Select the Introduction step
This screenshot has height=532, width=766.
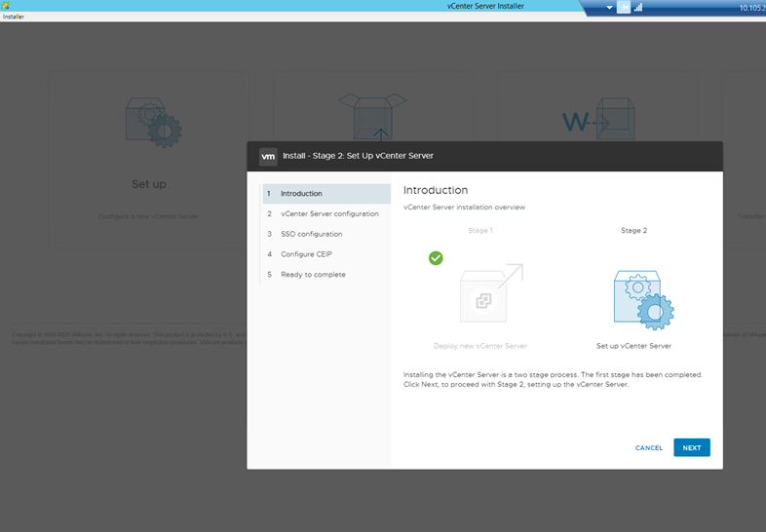point(326,194)
